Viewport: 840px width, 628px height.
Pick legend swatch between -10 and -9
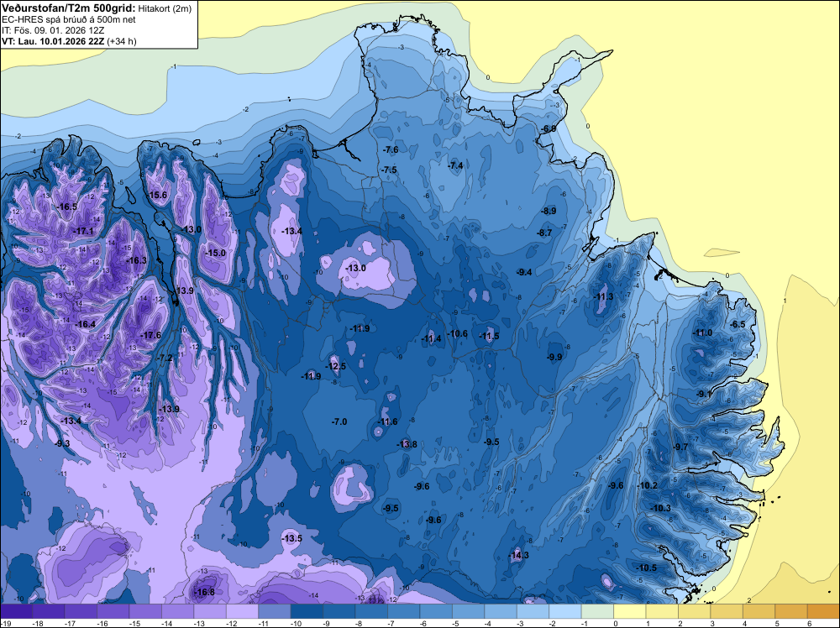pos(307,611)
